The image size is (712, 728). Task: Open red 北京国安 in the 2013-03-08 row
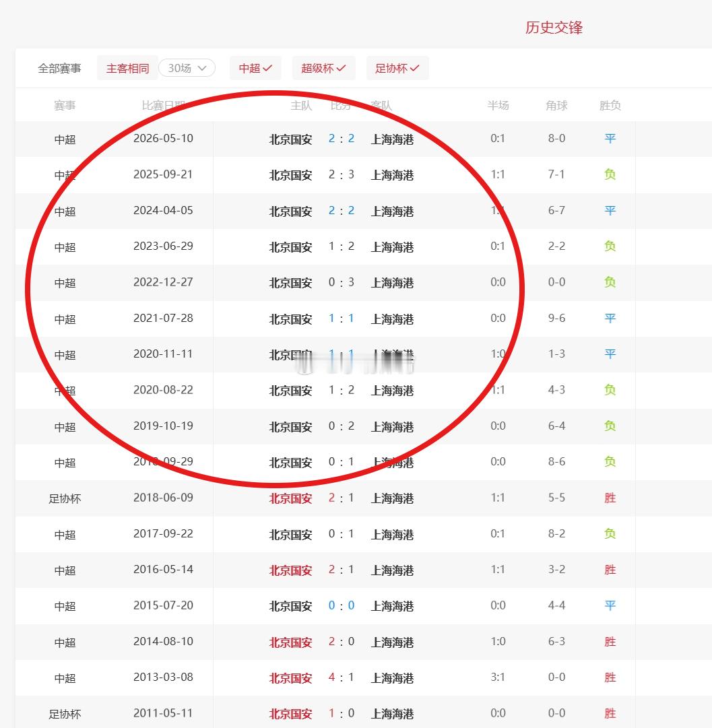(291, 678)
